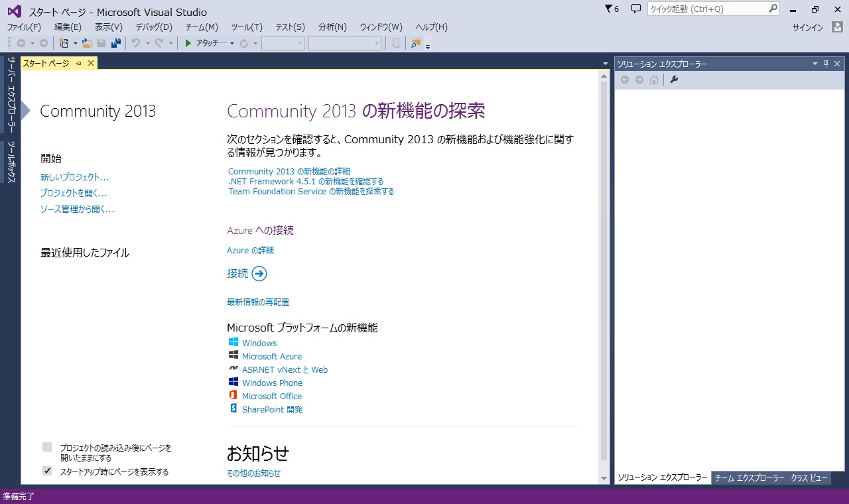Viewport: 849px width, 504px height.
Task: Click the Navigate Forward arrow in the toolbar
Action: tap(44, 43)
